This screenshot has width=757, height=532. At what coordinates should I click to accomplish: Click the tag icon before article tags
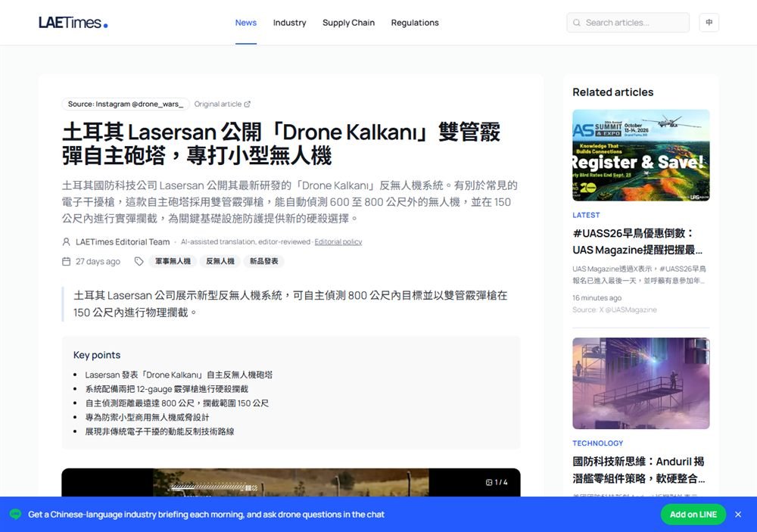pyautogui.click(x=139, y=262)
